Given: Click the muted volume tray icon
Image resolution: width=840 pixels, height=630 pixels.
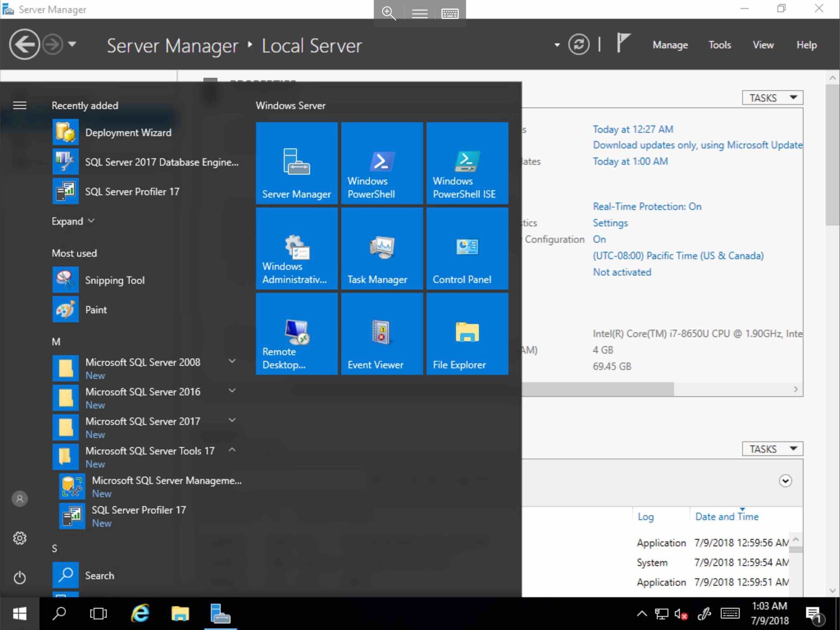Looking at the screenshot, I should pos(681,614).
